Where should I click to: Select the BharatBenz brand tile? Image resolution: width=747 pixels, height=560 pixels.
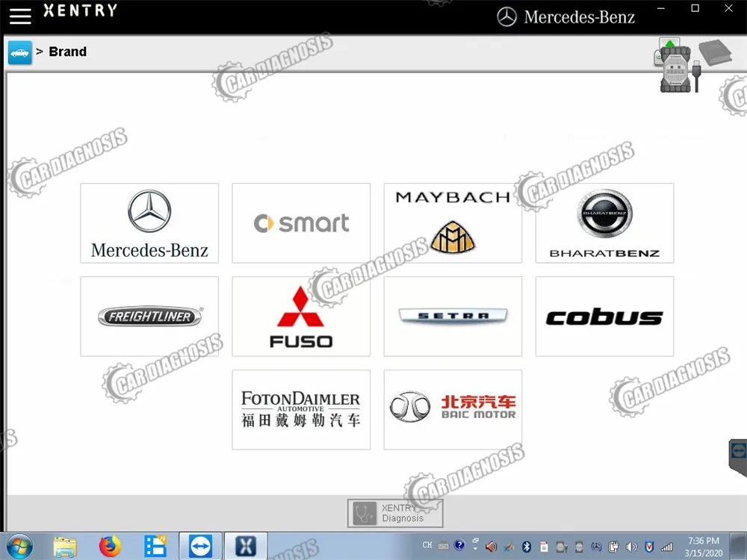[x=604, y=223]
